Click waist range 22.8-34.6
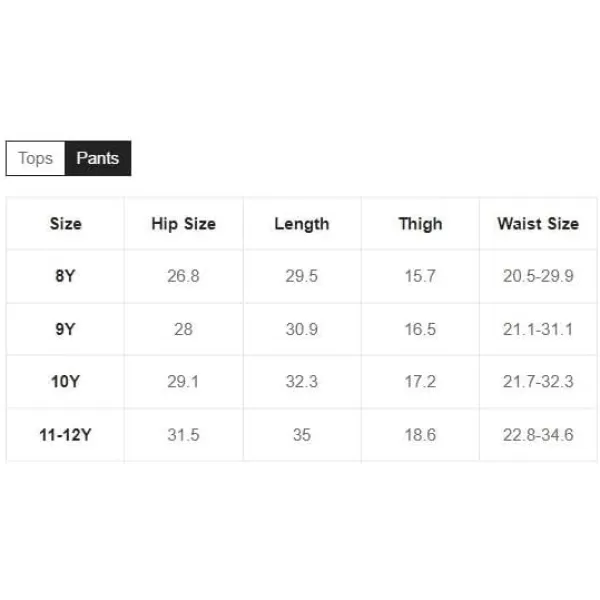This screenshot has height=600, width=600. click(x=538, y=435)
